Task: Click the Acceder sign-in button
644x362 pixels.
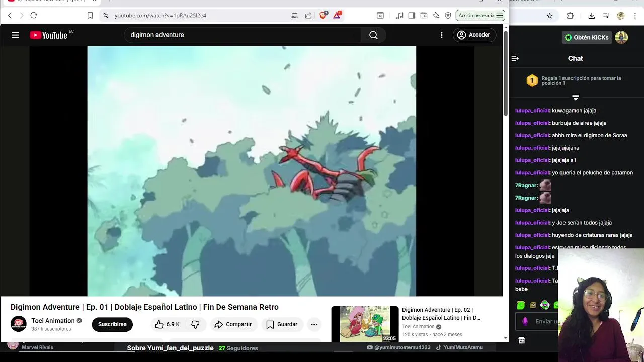Action: point(473,35)
